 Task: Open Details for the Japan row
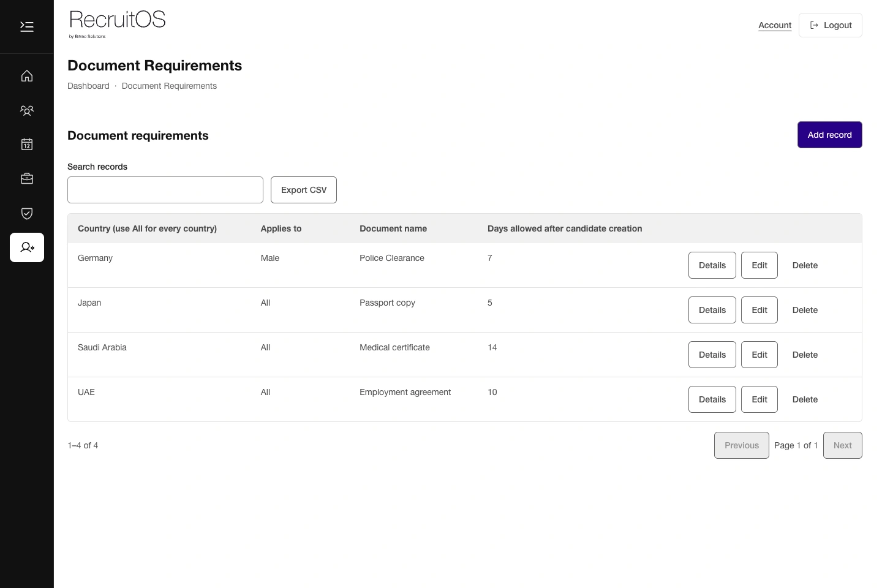[712, 310]
